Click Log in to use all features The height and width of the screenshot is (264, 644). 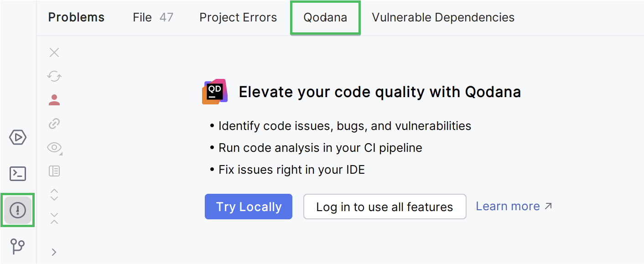coord(384,207)
